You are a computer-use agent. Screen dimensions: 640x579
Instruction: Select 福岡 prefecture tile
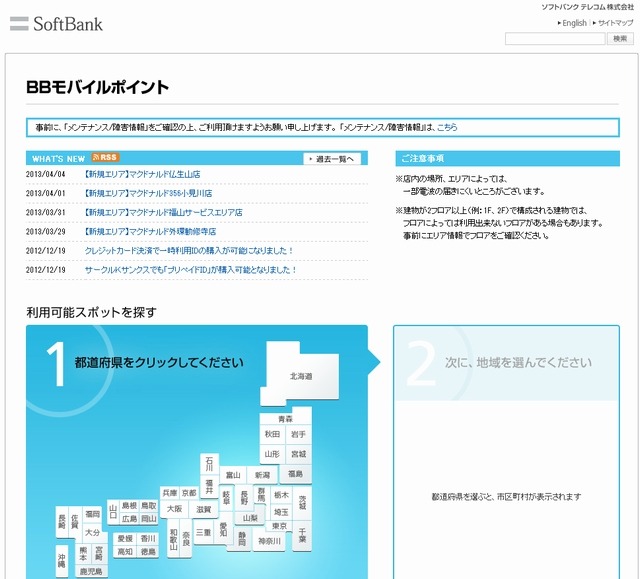point(92,514)
